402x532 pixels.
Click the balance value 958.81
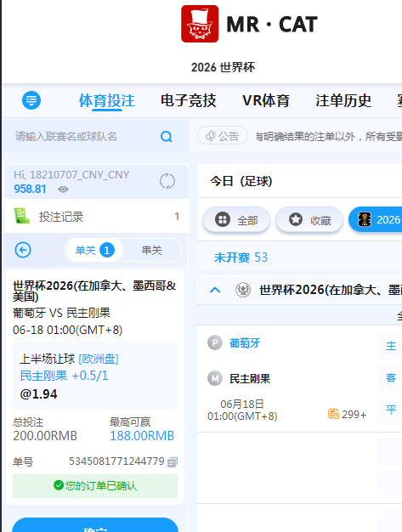(x=30, y=189)
